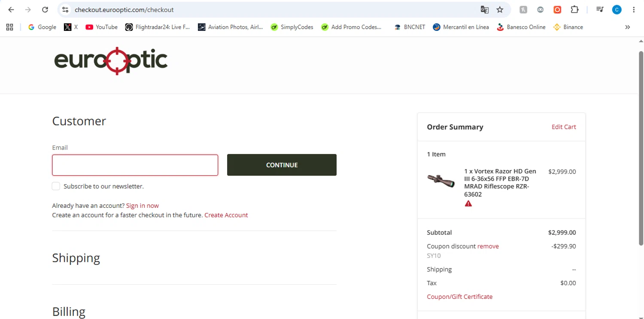This screenshot has height=319, width=644.
Task: Click the orange extension icon
Action: click(557, 9)
